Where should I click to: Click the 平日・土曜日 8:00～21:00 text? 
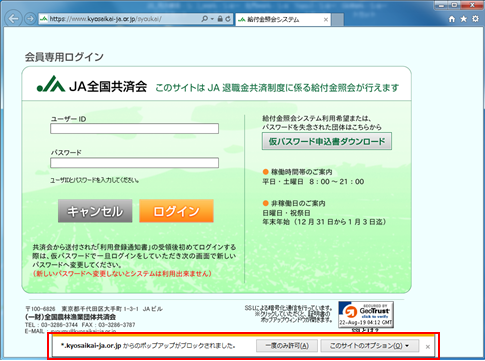pos(313,182)
